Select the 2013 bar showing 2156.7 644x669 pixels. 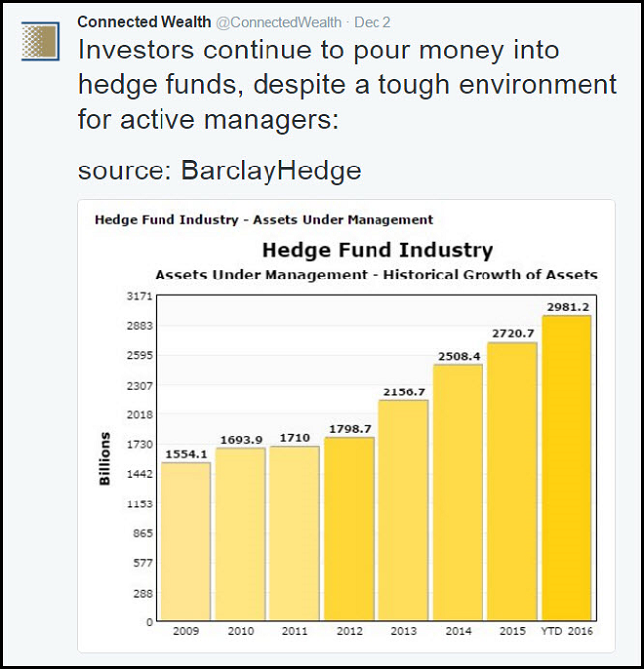(403, 509)
